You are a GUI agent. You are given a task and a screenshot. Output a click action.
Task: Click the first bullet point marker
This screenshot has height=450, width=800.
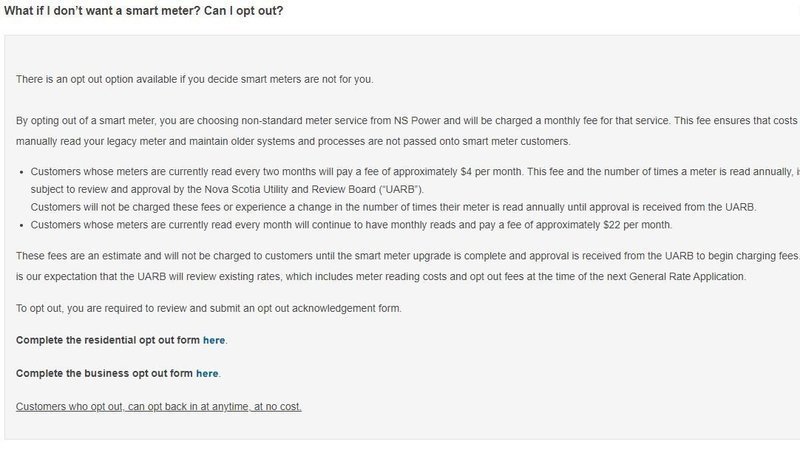coord(20,173)
